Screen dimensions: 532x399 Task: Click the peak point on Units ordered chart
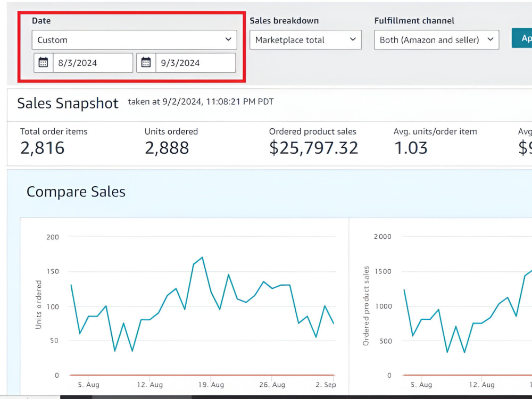(x=203, y=257)
